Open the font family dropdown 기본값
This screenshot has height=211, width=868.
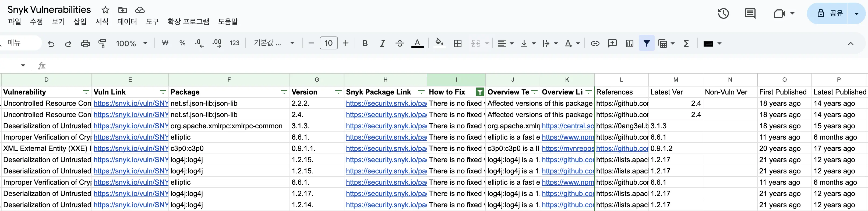(x=274, y=43)
